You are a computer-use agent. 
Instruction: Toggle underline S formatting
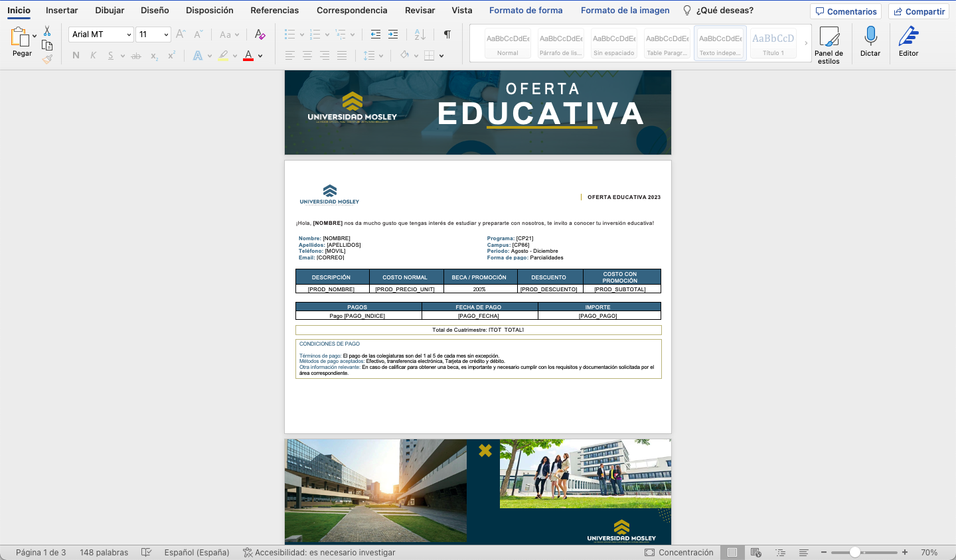(x=110, y=56)
